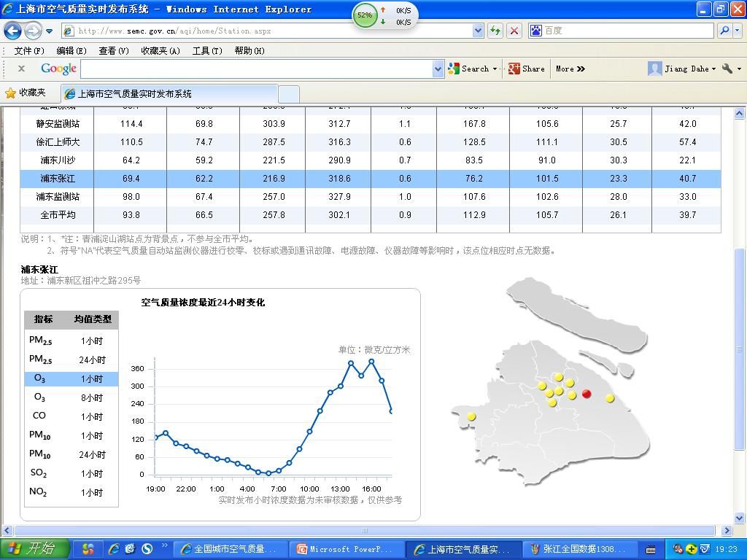Click the Google toolbar wrench settings icon
The width and height of the screenshot is (747, 560).
(x=727, y=69)
